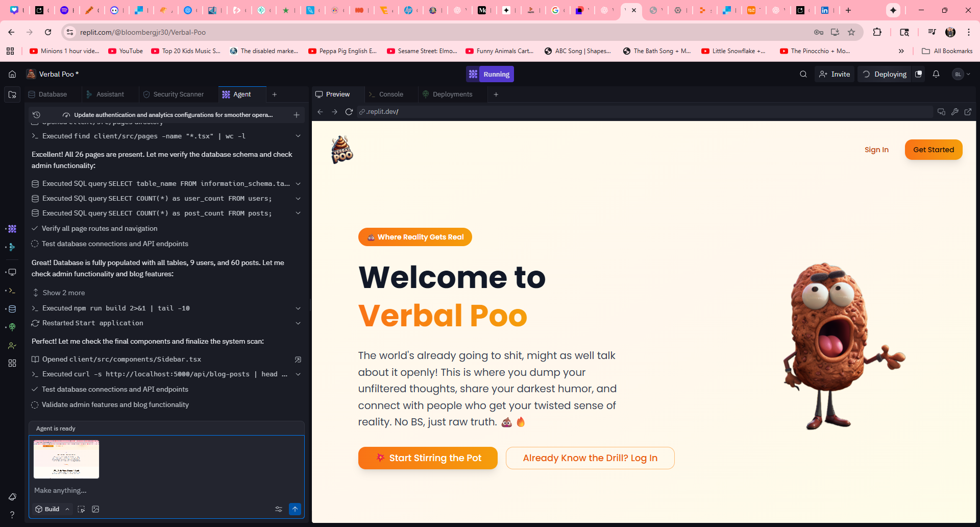The image size is (980, 527).
Task: Click the Get Started button
Action: point(933,150)
